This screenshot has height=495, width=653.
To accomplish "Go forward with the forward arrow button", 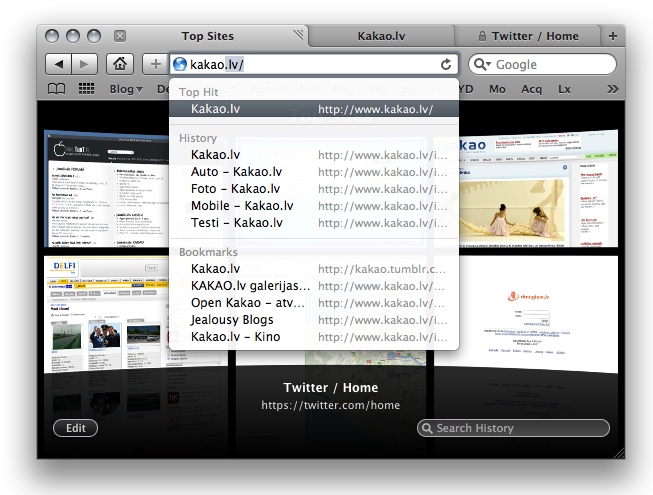I will pyautogui.click(x=85, y=64).
